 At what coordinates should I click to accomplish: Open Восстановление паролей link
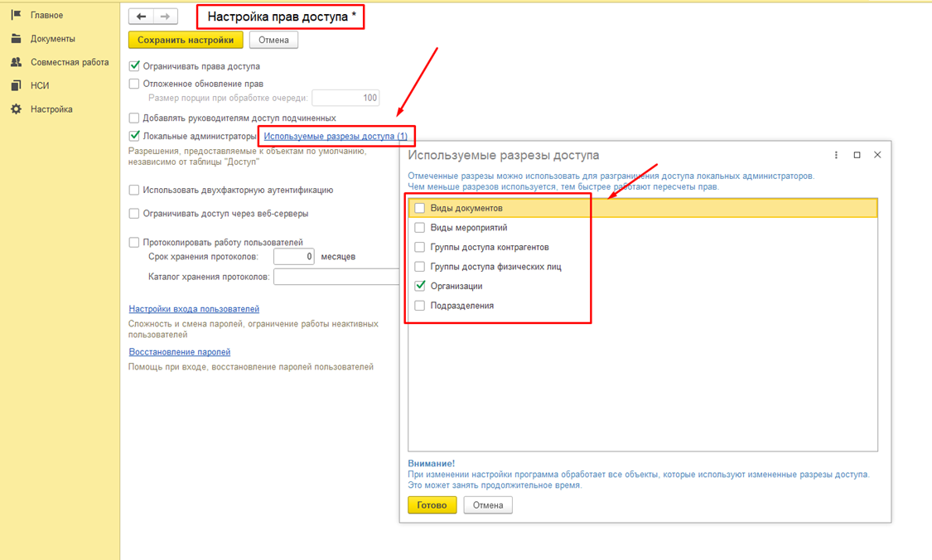[180, 352]
